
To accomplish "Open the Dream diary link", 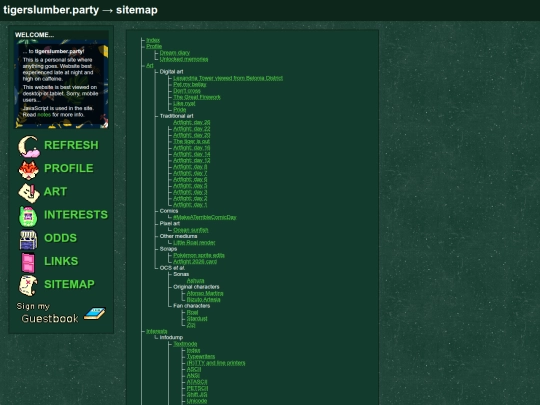I will point(175,53).
